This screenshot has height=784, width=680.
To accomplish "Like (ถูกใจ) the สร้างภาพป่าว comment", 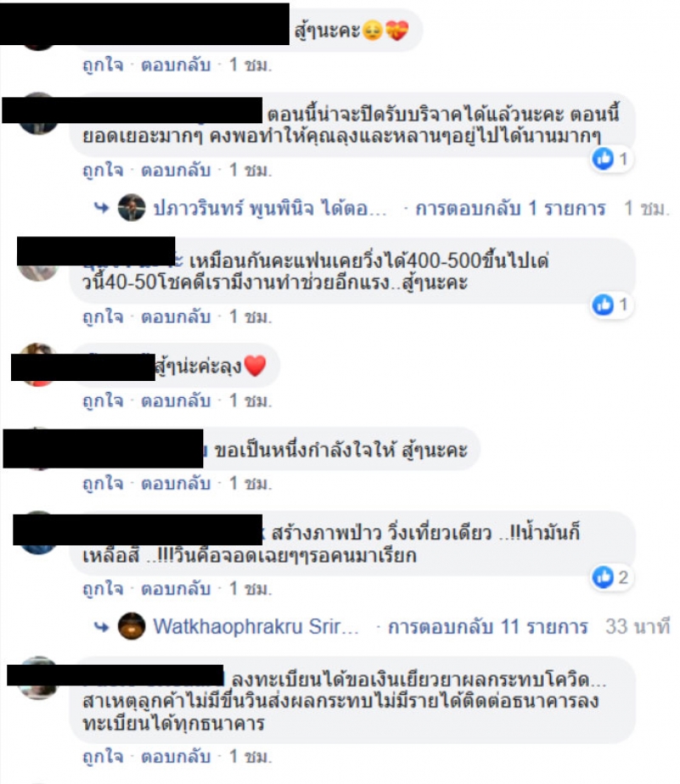I will point(103,588).
